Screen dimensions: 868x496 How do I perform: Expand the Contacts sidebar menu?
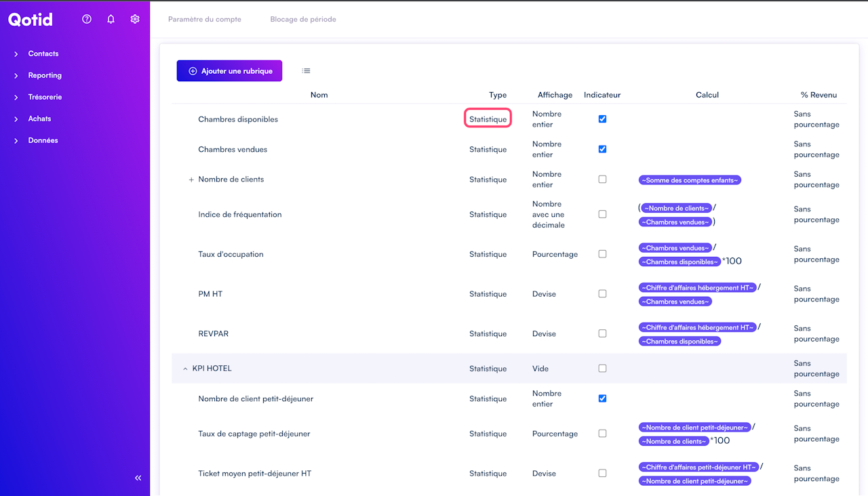click(43, 54)
